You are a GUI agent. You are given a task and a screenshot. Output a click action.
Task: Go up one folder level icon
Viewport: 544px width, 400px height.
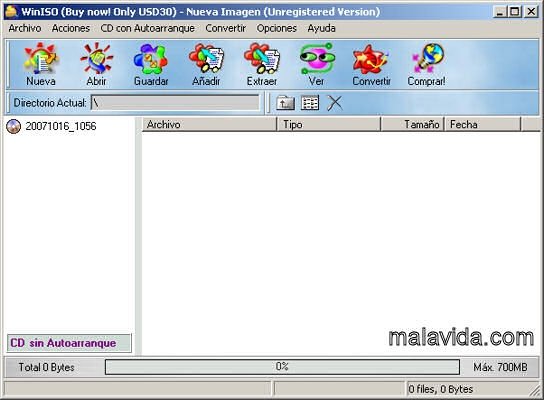[285, 103]
